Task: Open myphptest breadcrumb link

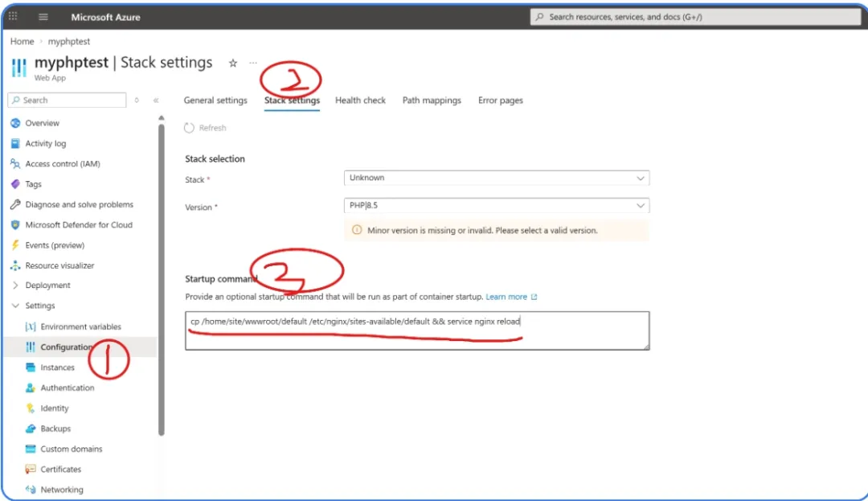Action: click(68, 42)
